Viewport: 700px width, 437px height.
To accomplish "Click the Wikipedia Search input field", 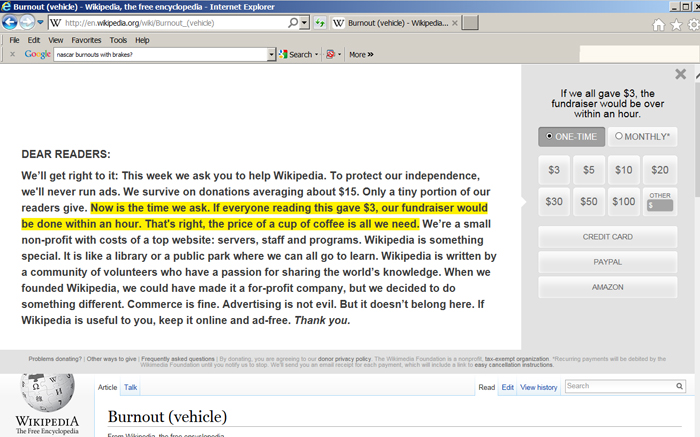I will (x=620, y=386).
